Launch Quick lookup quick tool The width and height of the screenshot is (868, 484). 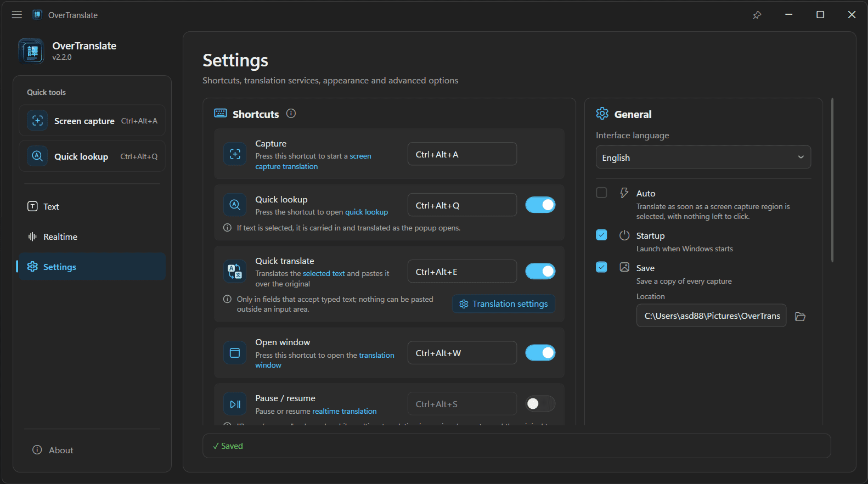[x=92, y=156]
